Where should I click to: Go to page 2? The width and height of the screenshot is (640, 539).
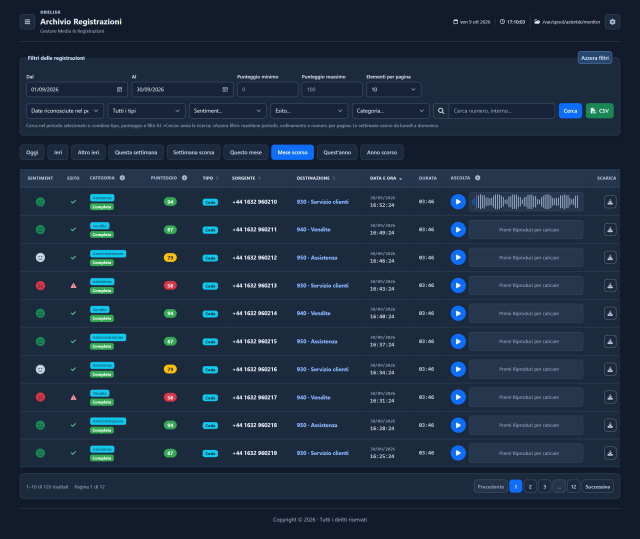tap(530, 487)
